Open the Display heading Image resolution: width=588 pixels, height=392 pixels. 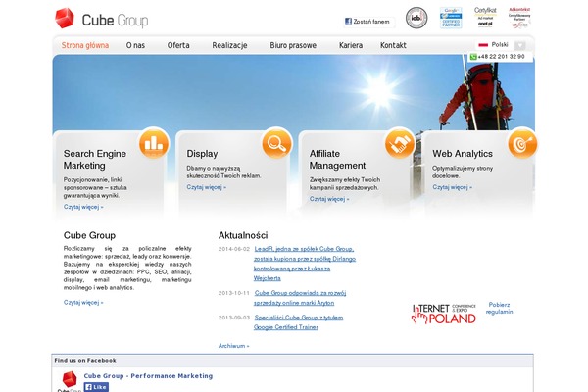[202, 154]
